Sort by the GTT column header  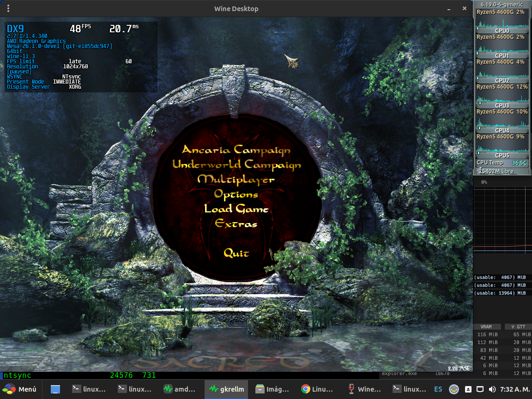(518, 327)
